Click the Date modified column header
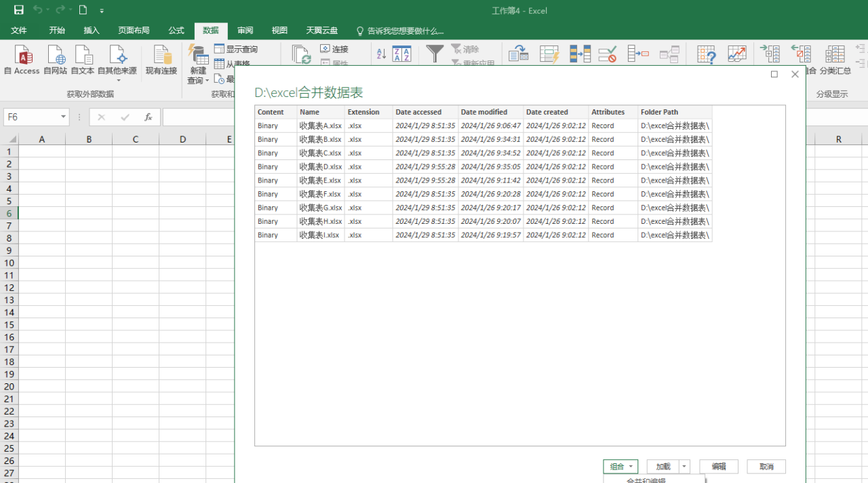868x483 pixels. [491, 112]
